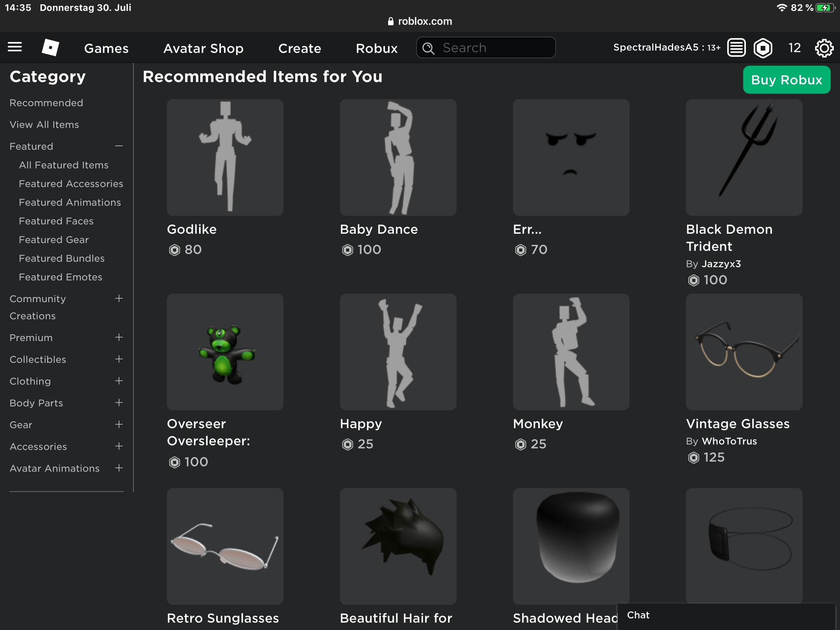Toggle the Premium category filter
The height and width of the screenshot is (630, 840).
[x=119, y=338]
